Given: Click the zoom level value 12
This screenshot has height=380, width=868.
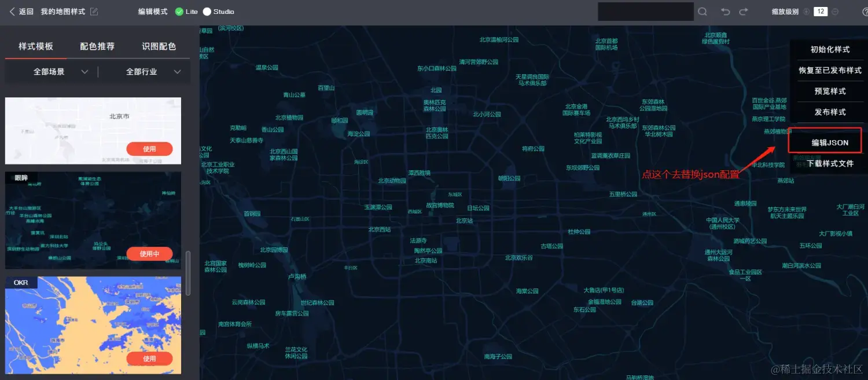Looking at the screenshot, I should 821,12.
